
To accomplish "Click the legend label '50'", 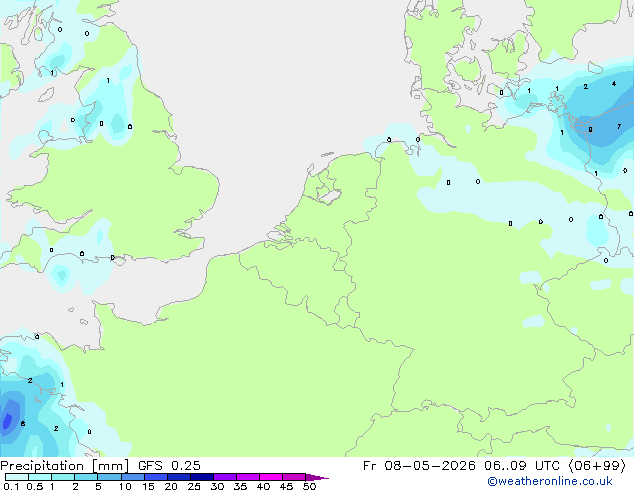I will click(310, 486).
